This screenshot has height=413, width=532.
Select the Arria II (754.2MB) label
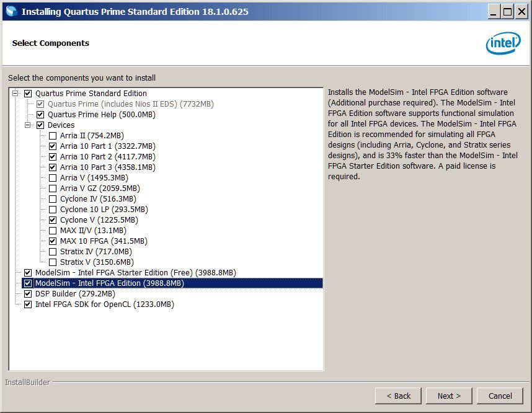pyautogui.click(x=92, y=136)
